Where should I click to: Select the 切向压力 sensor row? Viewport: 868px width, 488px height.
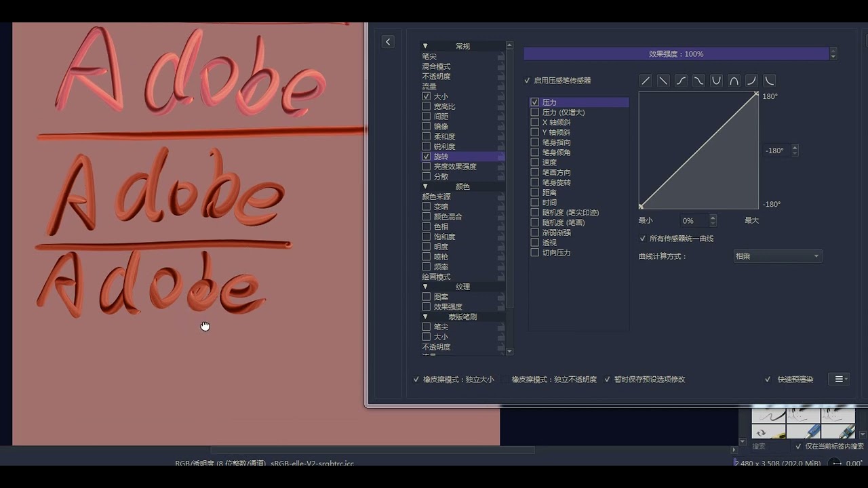click(x=579, y=253)
